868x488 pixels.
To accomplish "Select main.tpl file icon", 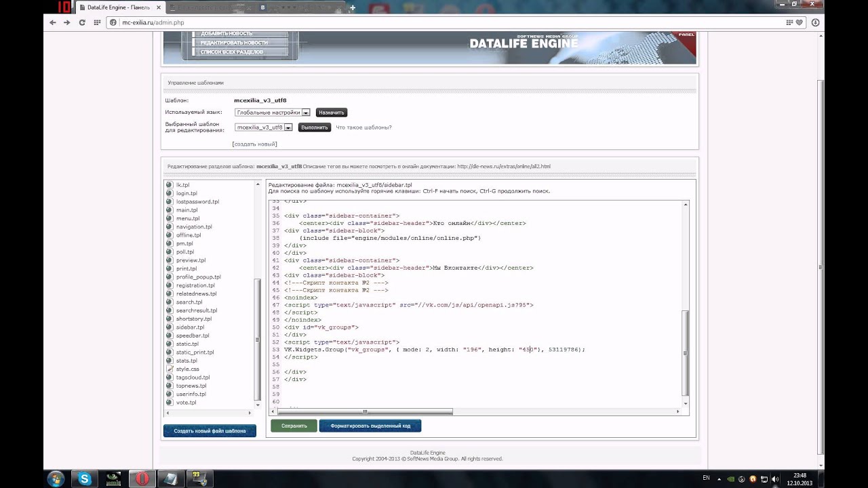I will pos(170,210).
